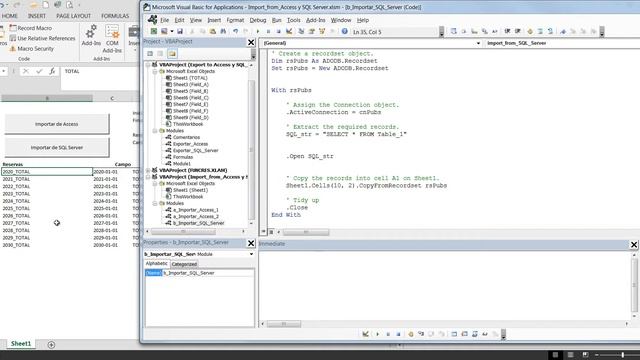Open the Run menu in VBA editor

276,20
